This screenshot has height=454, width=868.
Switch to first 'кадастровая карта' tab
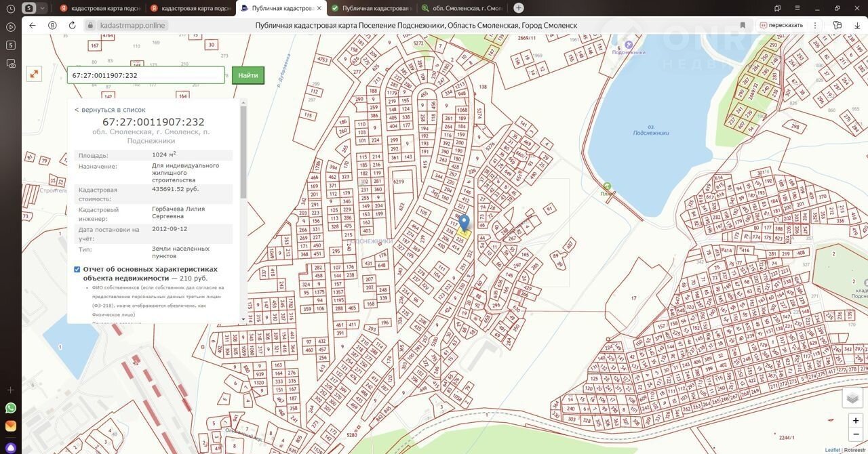(99, 8)
